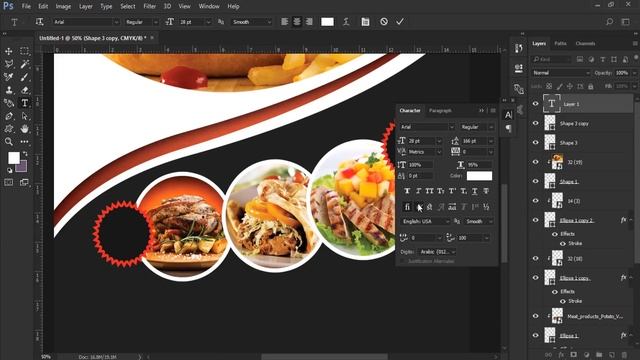Toggle text orientation in options bar
The width and height of the screenshot is (640, 360).
40,22
